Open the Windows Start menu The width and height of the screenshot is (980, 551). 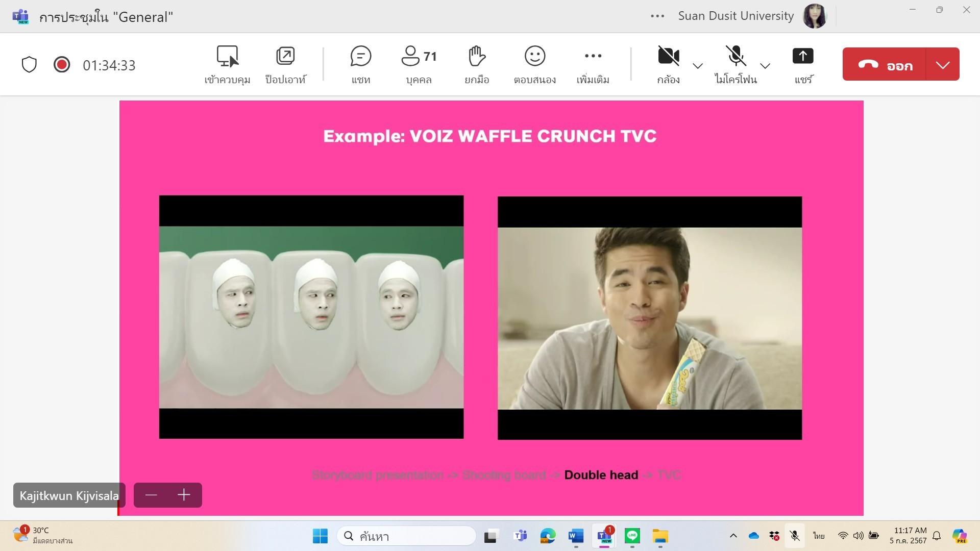tap(320, 536)
